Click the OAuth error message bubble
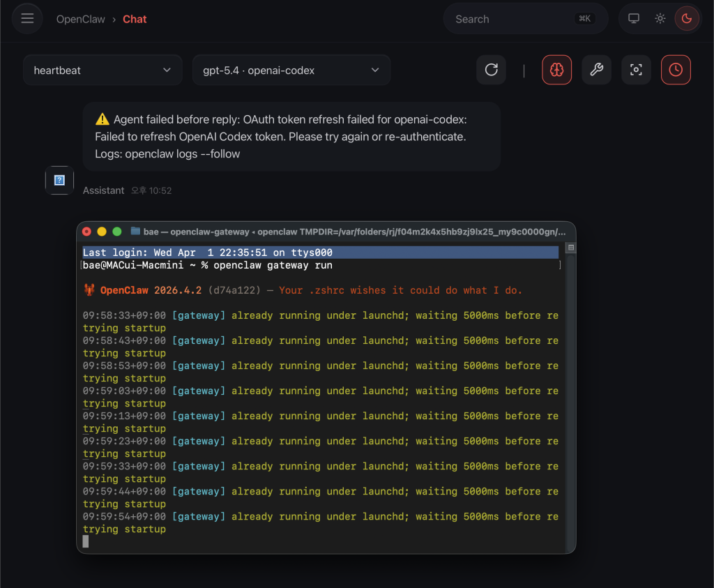Image resolution: width=714 pixels, height=588 pixels. click(x=291, y=137)
